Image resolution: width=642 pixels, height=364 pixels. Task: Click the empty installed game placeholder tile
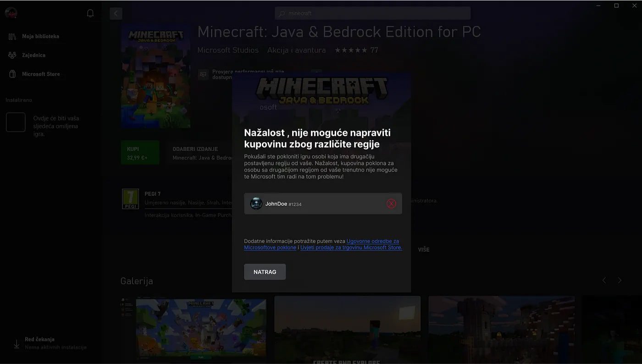pos(16,122)
